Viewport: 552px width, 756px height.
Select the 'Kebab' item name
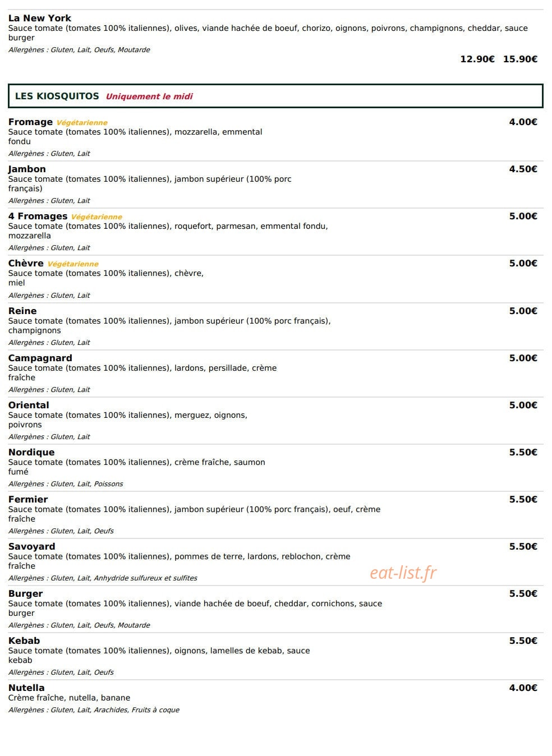(x=24, y=640)
